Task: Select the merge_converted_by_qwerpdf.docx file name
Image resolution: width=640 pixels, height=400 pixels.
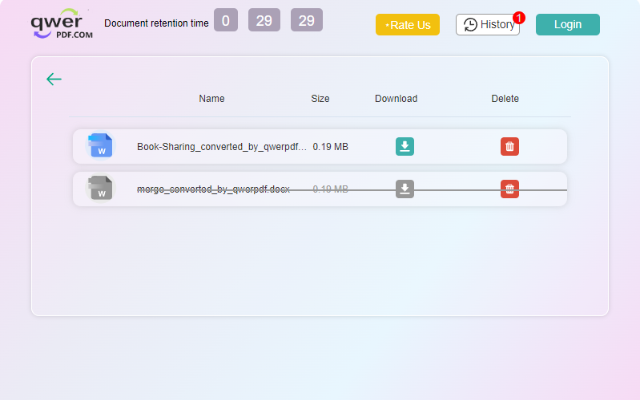Action: click(213, 189)
